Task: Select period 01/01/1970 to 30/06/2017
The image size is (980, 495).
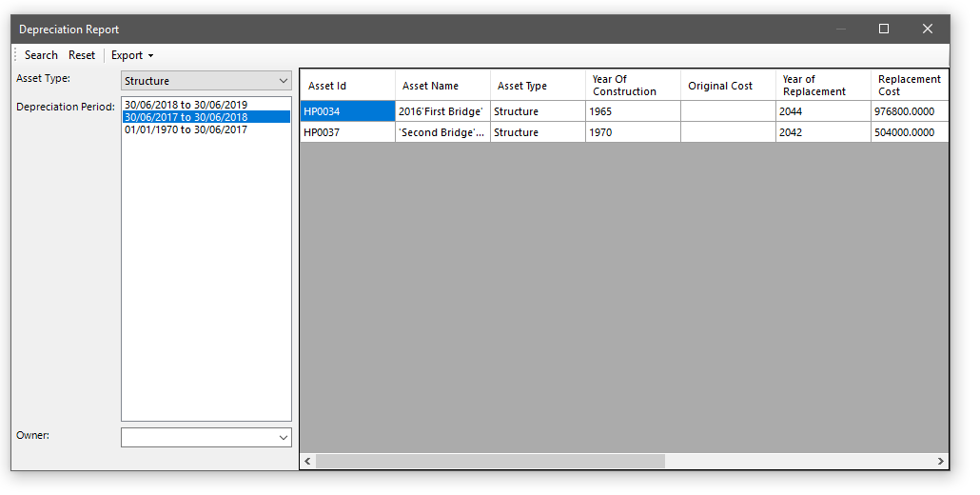Action: pos(186,129)
